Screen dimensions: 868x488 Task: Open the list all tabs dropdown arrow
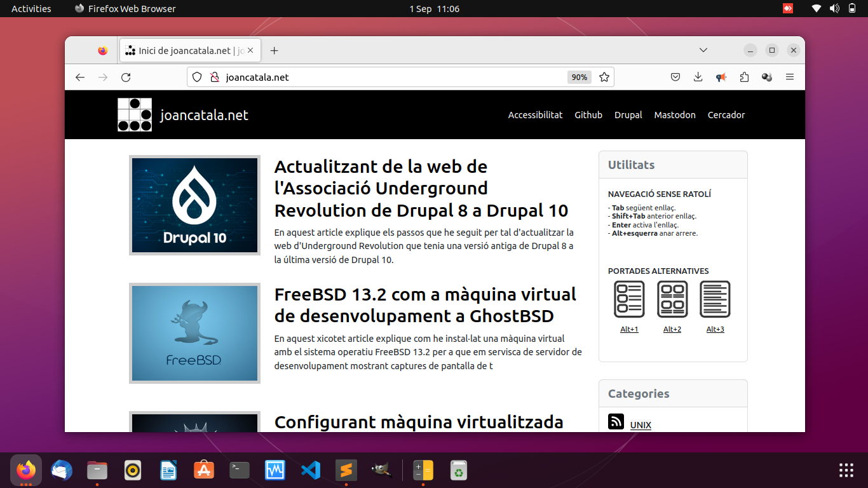click(703, 50)
